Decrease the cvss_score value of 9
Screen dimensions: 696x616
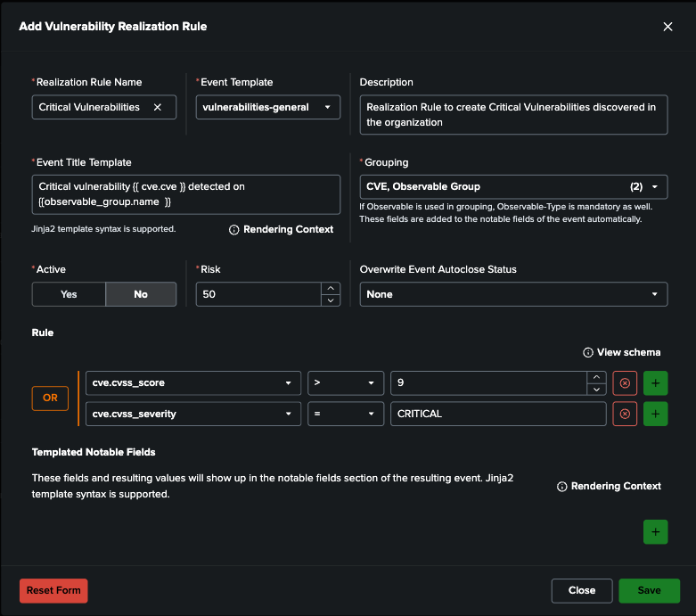pos(596,389)
